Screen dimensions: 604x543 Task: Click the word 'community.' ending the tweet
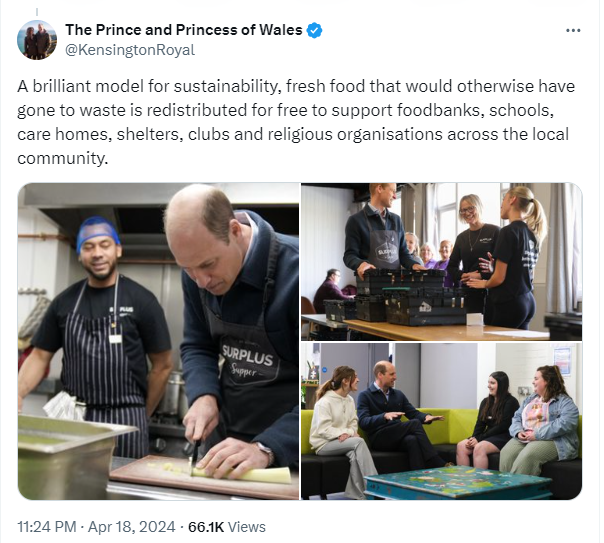point(62,158)
